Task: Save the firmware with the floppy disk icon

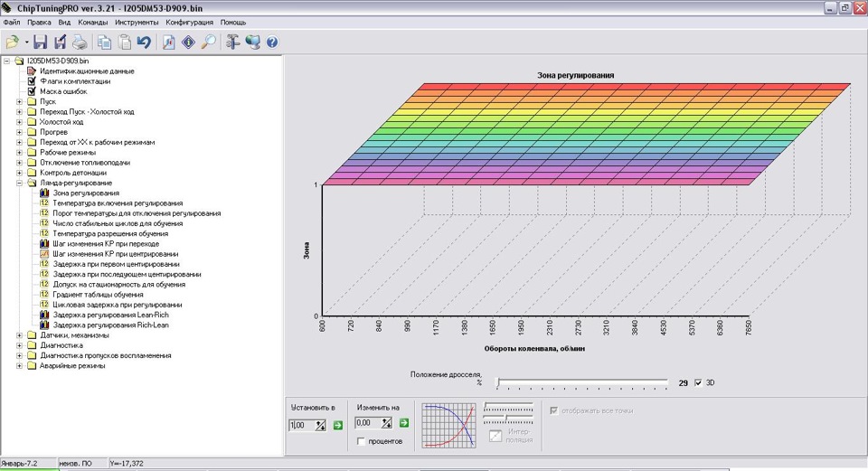Action: point(40,42)
